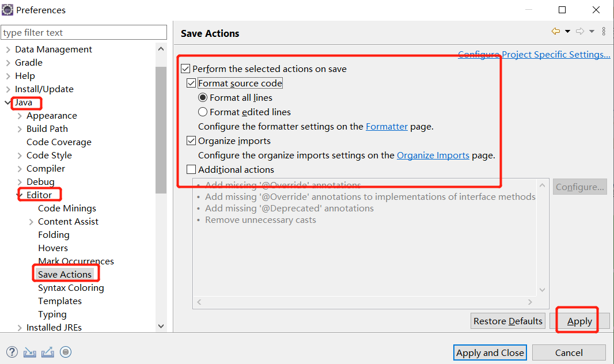The width and height of the screenshot is (614, 364).
Task: Expand the Content Assist tree node
Action: tap(31, 222)
